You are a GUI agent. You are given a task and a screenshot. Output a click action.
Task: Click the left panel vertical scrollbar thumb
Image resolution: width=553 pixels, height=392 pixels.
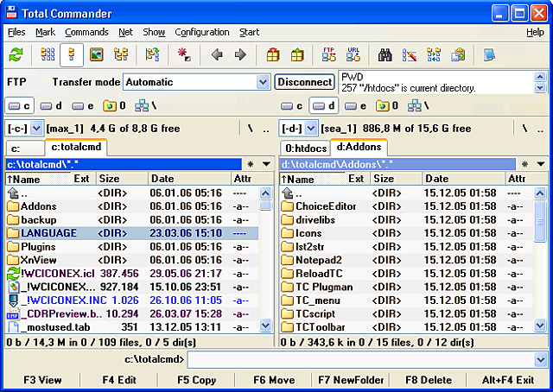point(265,205)
